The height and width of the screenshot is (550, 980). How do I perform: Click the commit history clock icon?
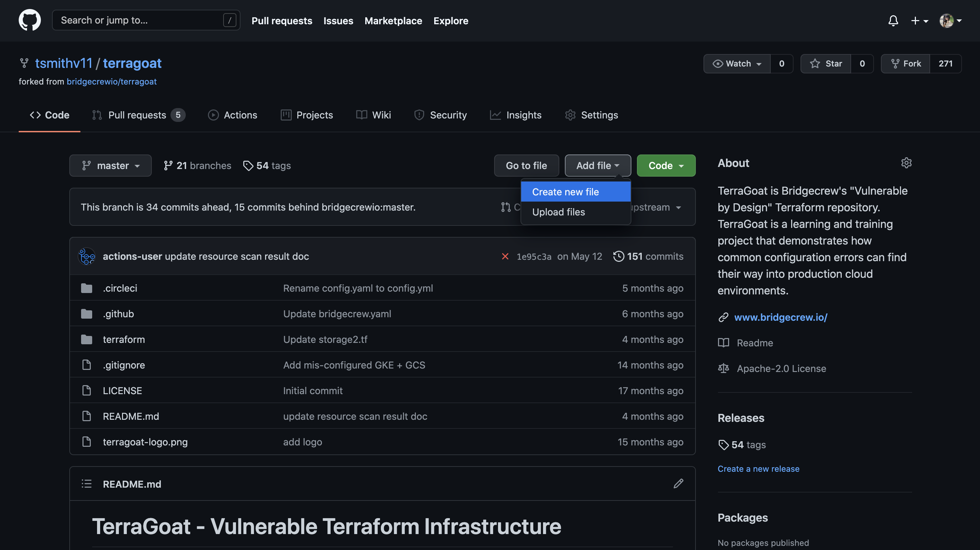click(619, 256)
